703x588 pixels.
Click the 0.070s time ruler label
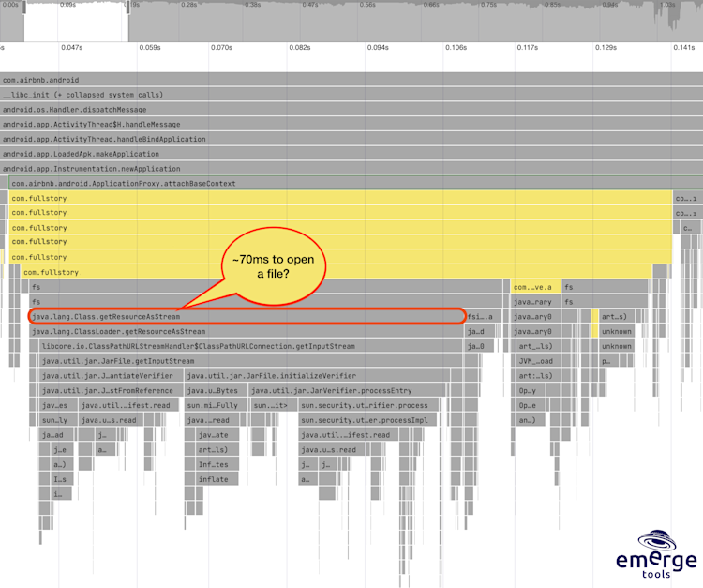point(221,47)
